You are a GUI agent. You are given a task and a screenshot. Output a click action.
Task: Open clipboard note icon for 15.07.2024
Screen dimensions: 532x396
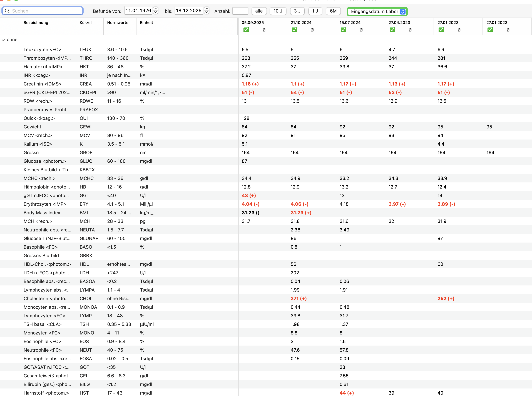(361, 30)
